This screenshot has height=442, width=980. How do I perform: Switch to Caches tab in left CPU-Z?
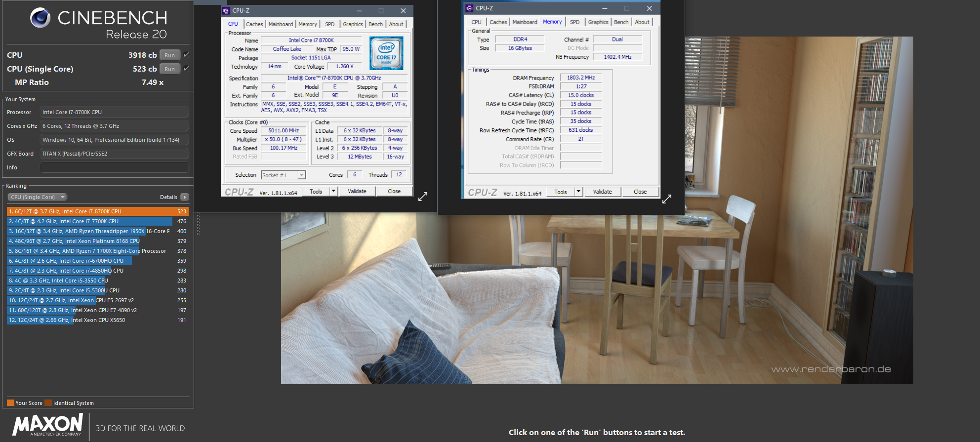pos(254,24)
